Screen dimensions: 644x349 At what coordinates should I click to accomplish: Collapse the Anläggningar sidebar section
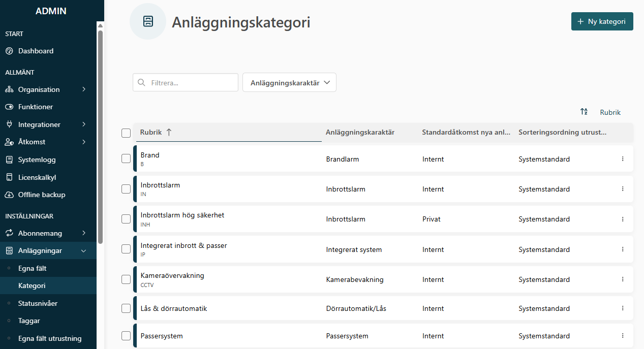[x=84, y=250]
